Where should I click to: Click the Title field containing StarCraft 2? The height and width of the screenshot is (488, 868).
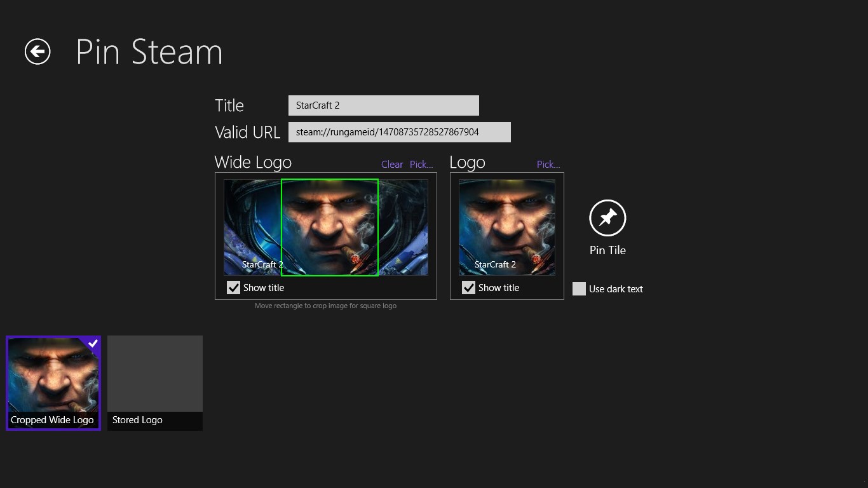pos(383,105)
